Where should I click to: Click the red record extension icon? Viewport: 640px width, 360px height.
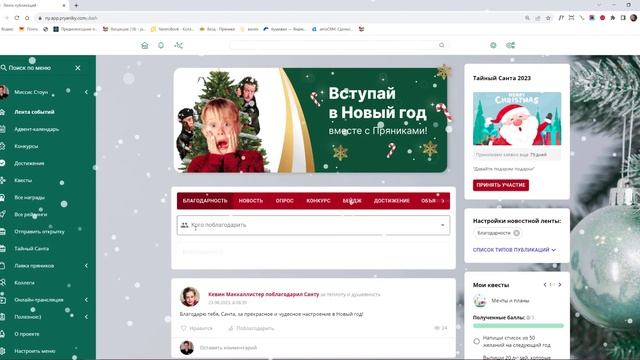click(602, 18)
